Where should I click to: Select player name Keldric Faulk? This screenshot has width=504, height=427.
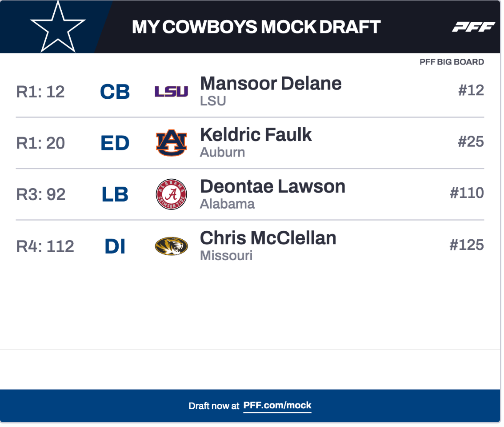pos(256,135)
